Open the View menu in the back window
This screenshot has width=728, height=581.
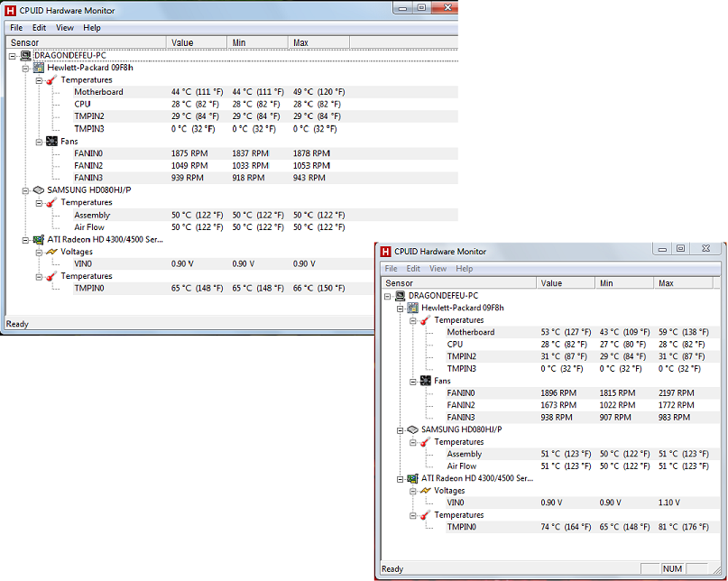(x=65, y=28)
